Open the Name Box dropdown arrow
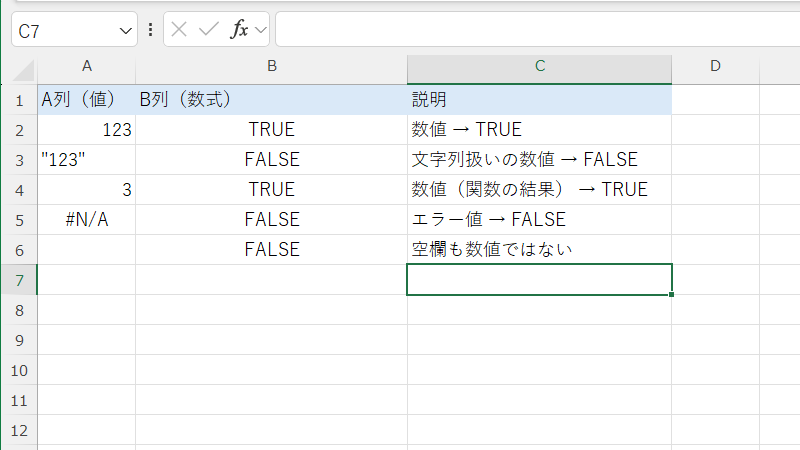Viewport: 800px width, 450px height. [x=126, y=31]
